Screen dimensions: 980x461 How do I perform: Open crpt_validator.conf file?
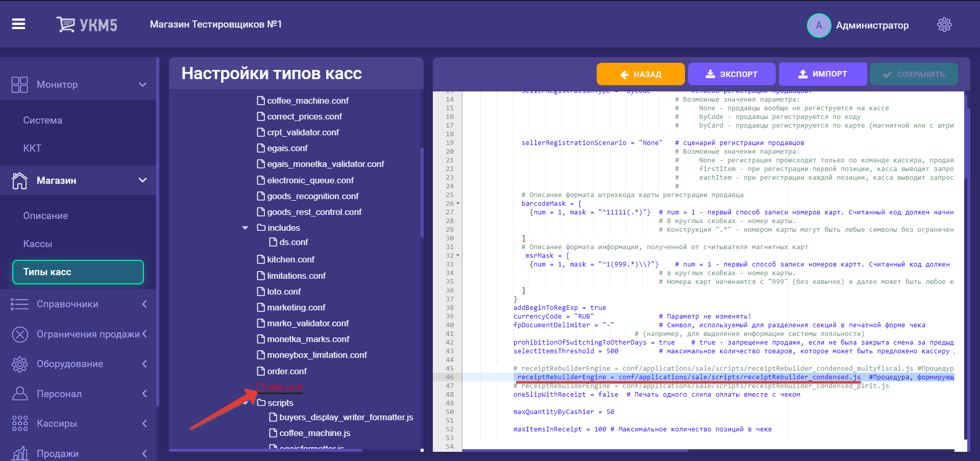pos(303,132)
